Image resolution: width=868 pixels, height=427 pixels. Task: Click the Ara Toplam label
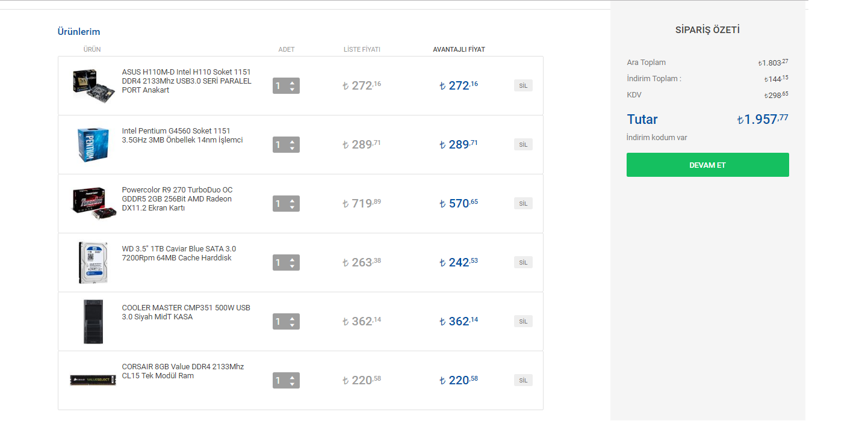[x=646, y=63]
